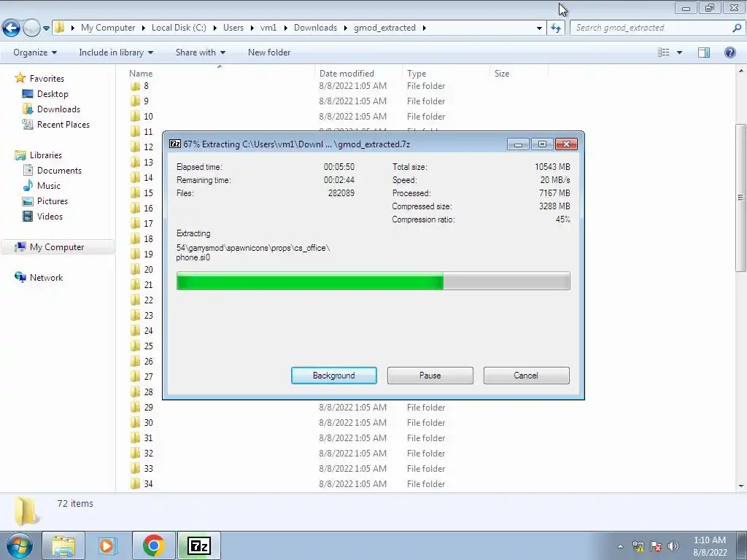
Task: Toggle the preview pane icon
Action: coord(704,52)
